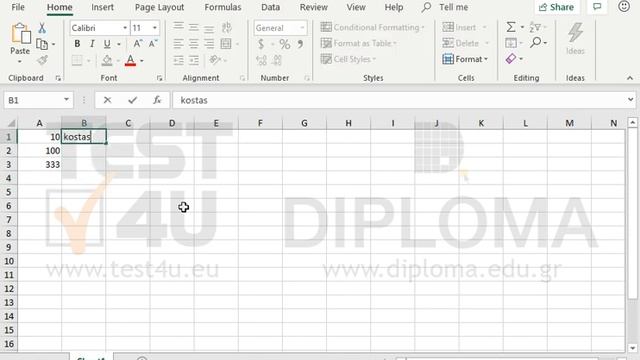Image resolution: width=640 pixels, height=360 pixels.
Task: Click the Borders icon
Action: coord(77,60)
